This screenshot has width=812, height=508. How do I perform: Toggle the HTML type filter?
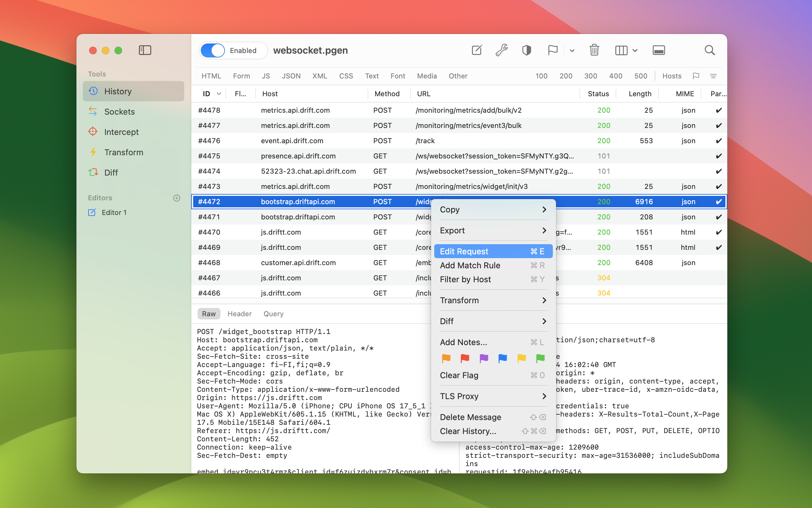click(211, 76)
